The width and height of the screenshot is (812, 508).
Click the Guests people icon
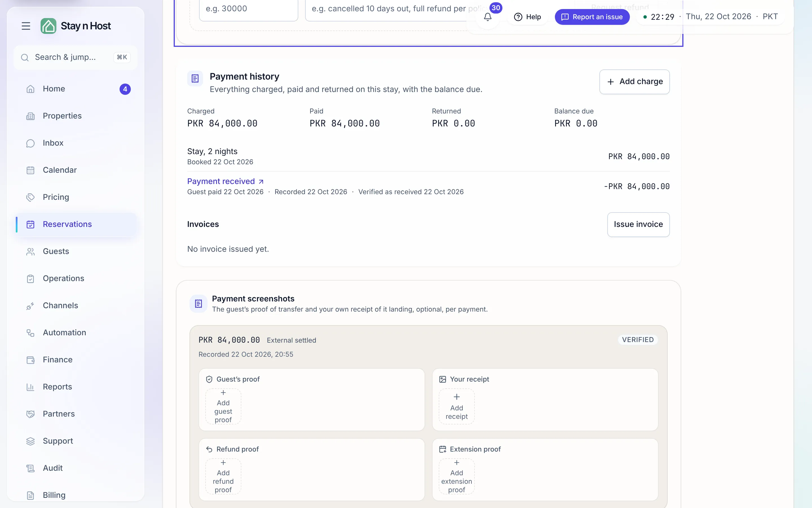30,251
